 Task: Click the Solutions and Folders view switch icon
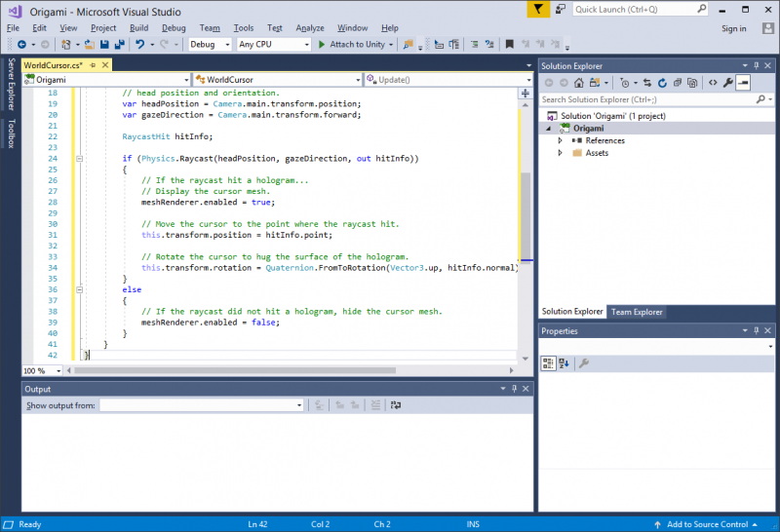595,83
